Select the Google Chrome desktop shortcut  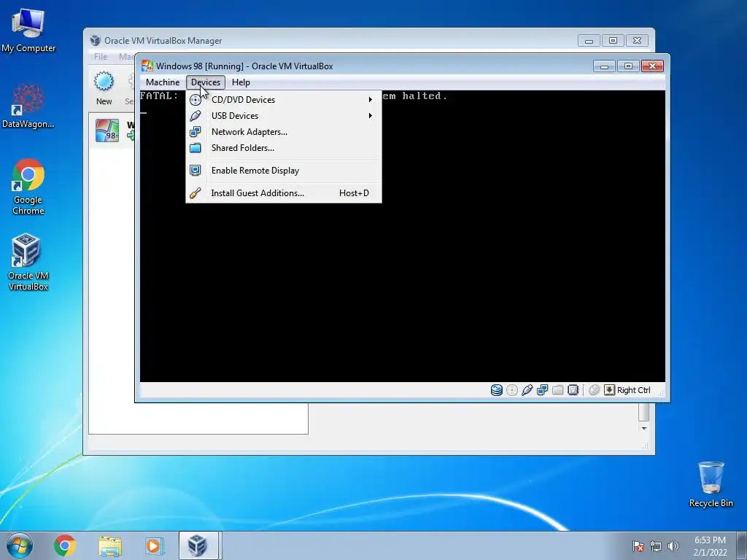tap(28, 187)
